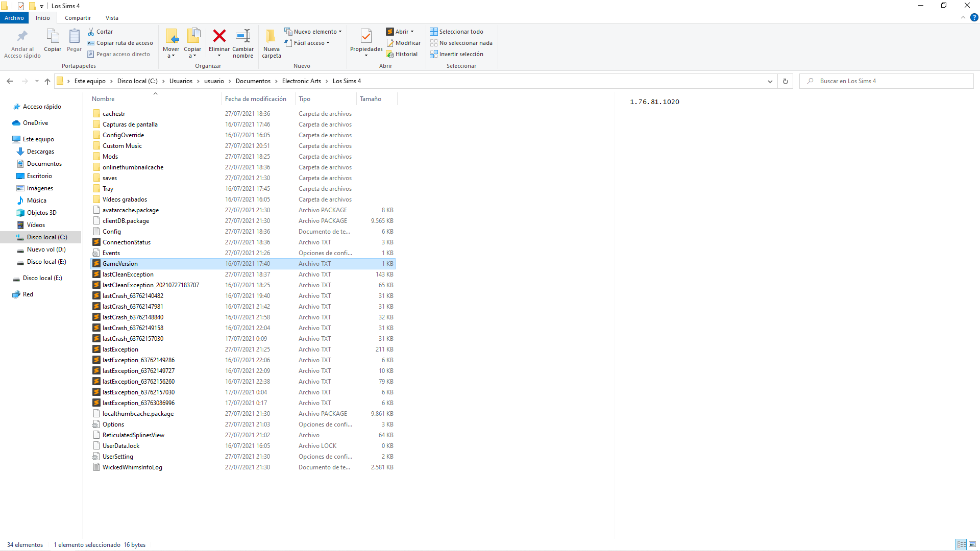The image size is (980, 551).
Task: Select Nuevo vol (D:) drive
Action: 41,249
